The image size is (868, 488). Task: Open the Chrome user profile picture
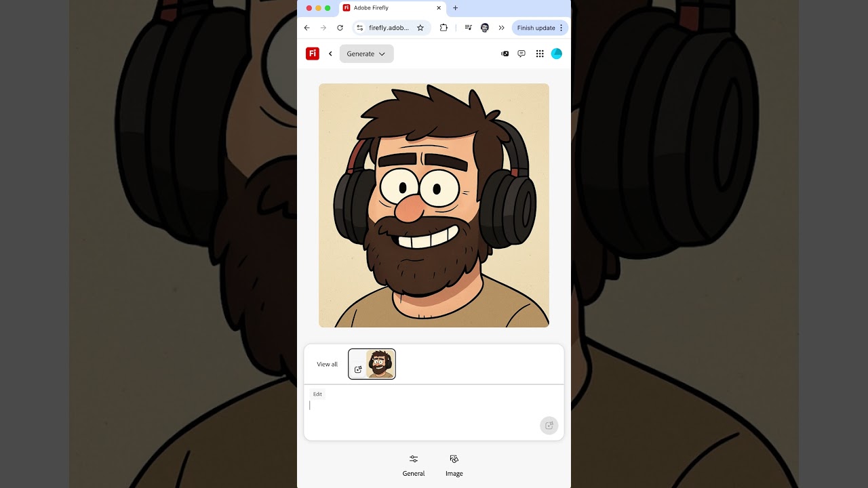[485, 28]
